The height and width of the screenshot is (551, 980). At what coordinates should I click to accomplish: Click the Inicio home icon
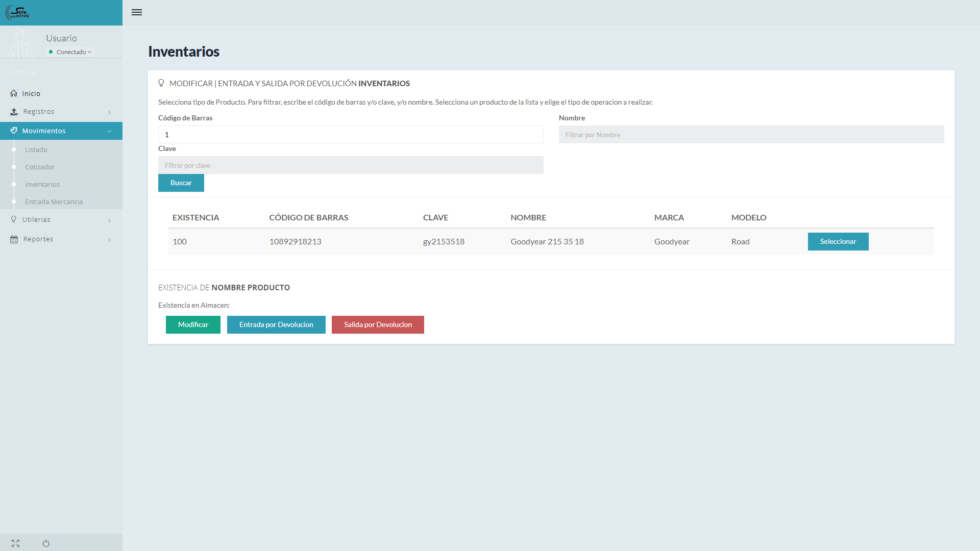14,93
